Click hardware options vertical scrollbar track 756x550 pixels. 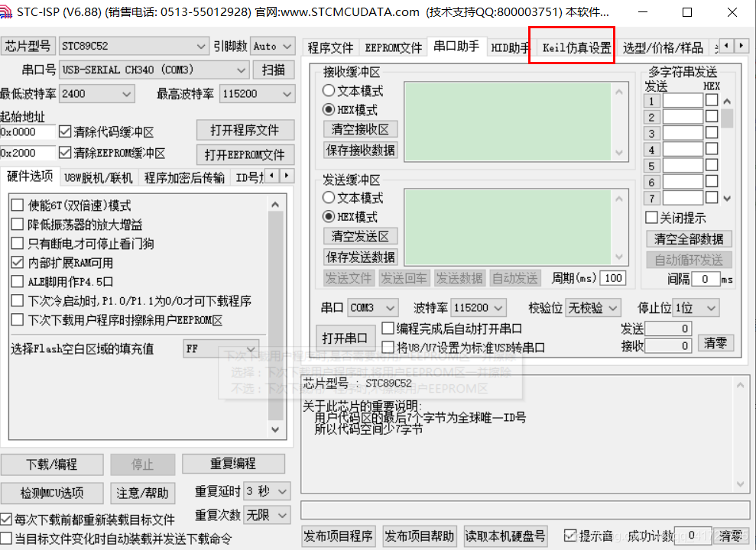coord(275,318)
